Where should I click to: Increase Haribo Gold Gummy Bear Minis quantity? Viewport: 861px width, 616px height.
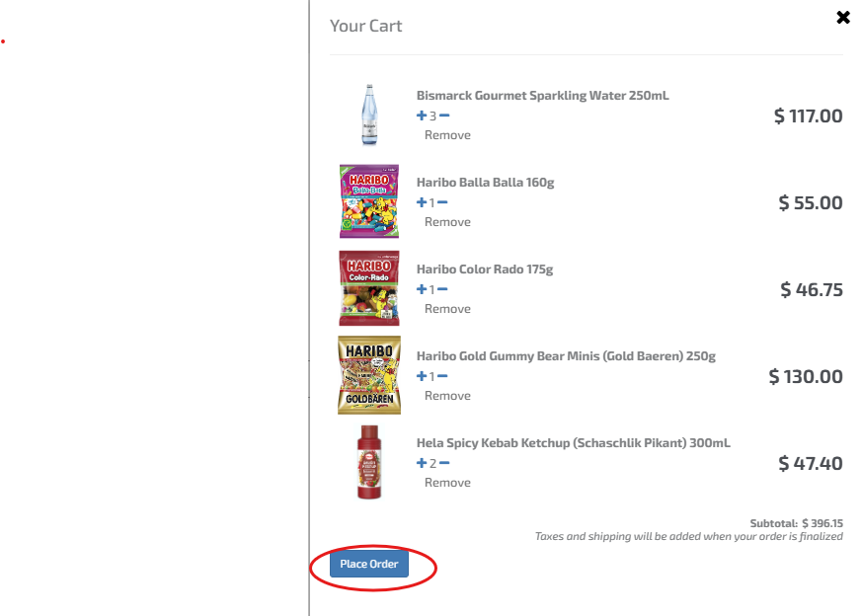click(422, 376)
